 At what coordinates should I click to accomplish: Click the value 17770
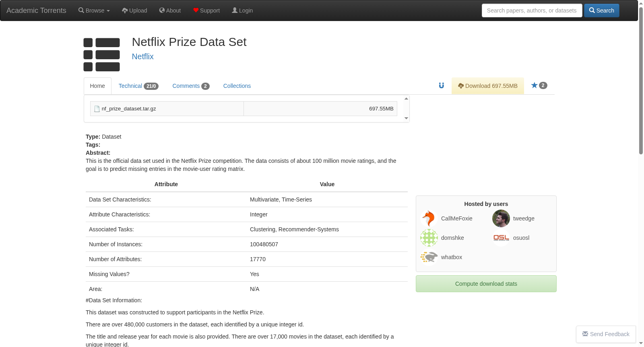258,259
